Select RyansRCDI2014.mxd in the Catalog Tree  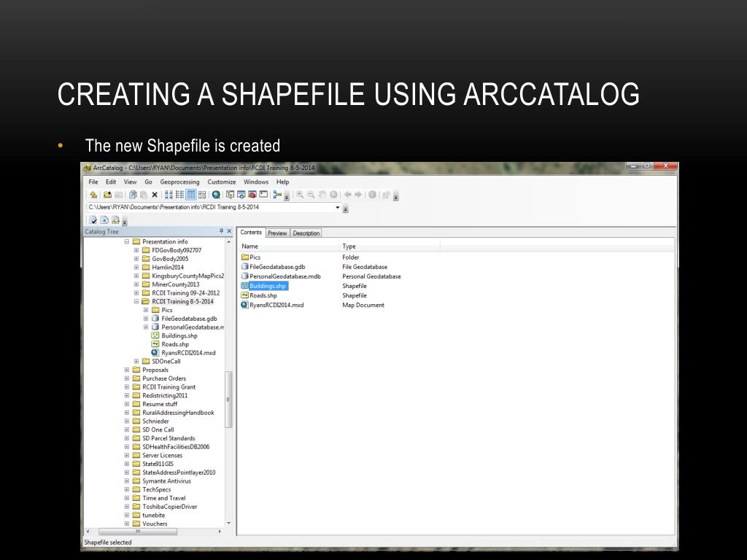188,353
